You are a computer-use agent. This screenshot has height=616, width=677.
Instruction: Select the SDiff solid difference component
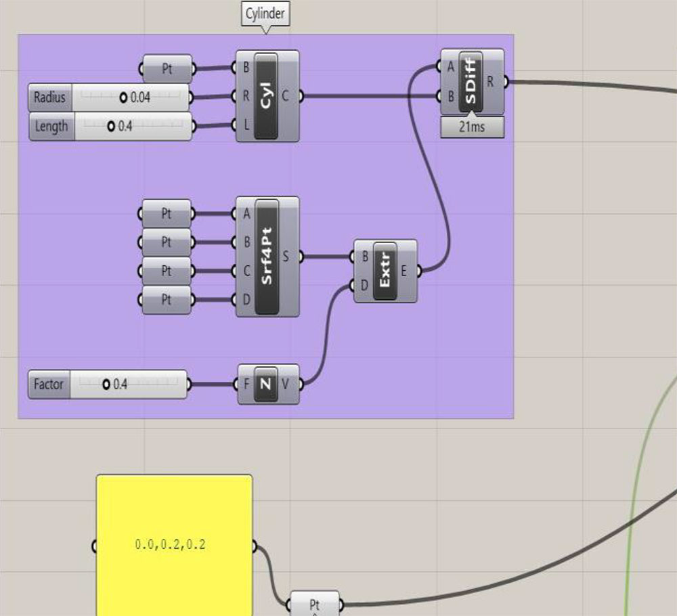(471, 82)
